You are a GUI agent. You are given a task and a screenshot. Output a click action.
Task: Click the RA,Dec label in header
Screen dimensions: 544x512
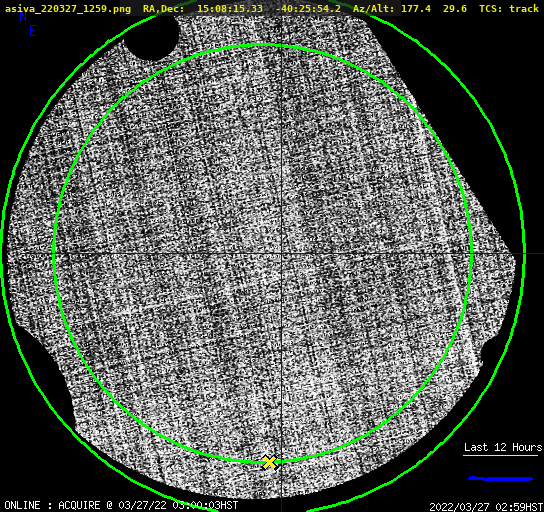pos(163,9)
